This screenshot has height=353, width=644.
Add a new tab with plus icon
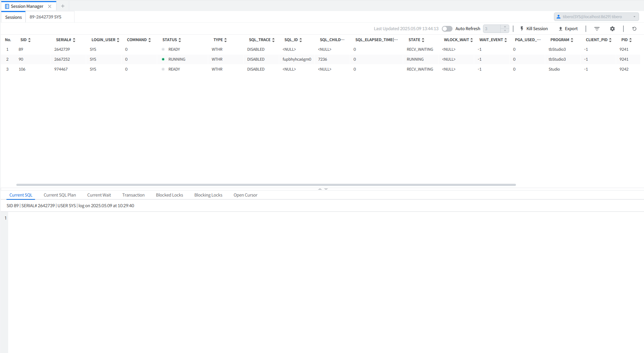coord(63,6)
